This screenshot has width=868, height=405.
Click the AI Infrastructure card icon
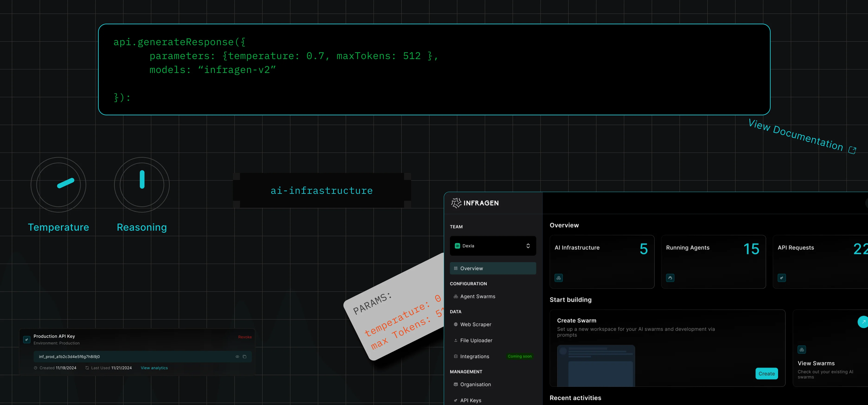[x=558, y=278]
